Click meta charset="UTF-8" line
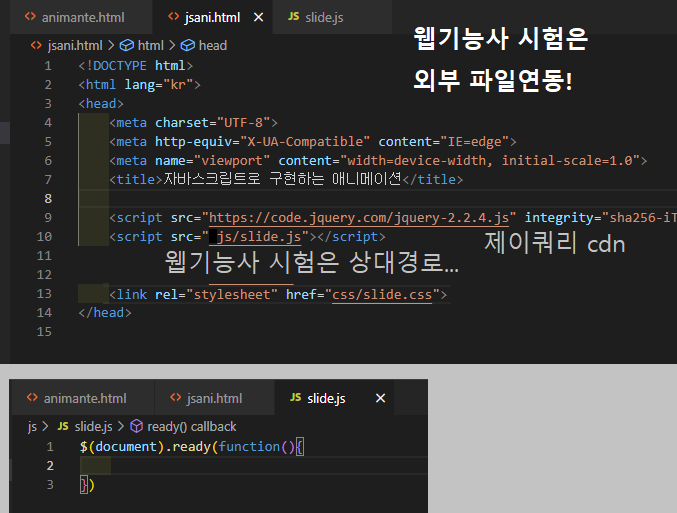Image resolution: width=677 pixels, height=513 pixels. (193, 123)
